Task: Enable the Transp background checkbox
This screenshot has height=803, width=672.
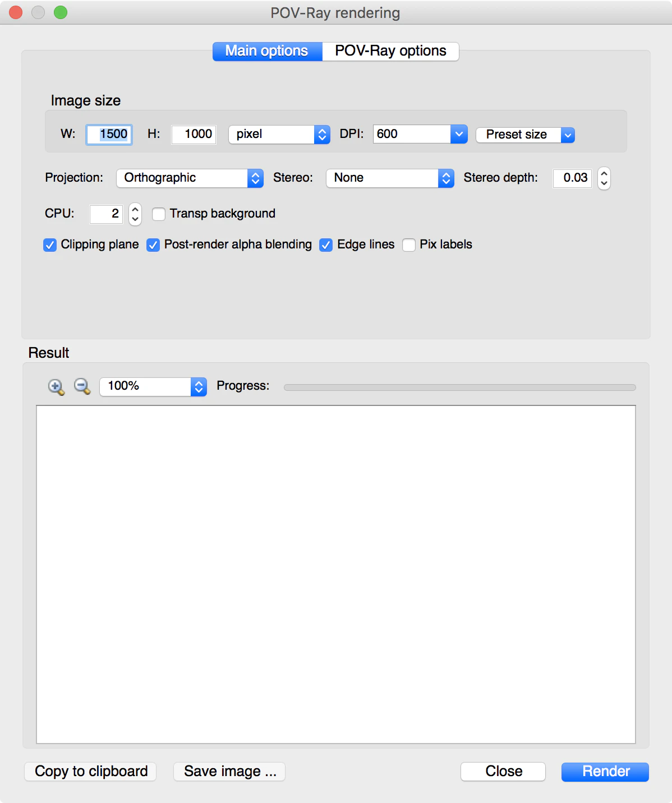Action: (x=159, y=214)
